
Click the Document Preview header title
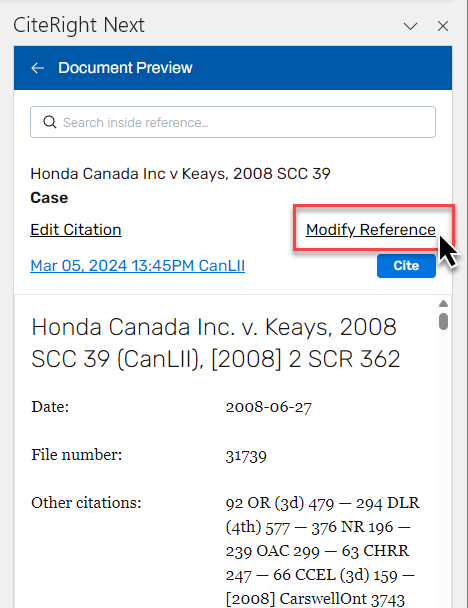tap(125, 68)
